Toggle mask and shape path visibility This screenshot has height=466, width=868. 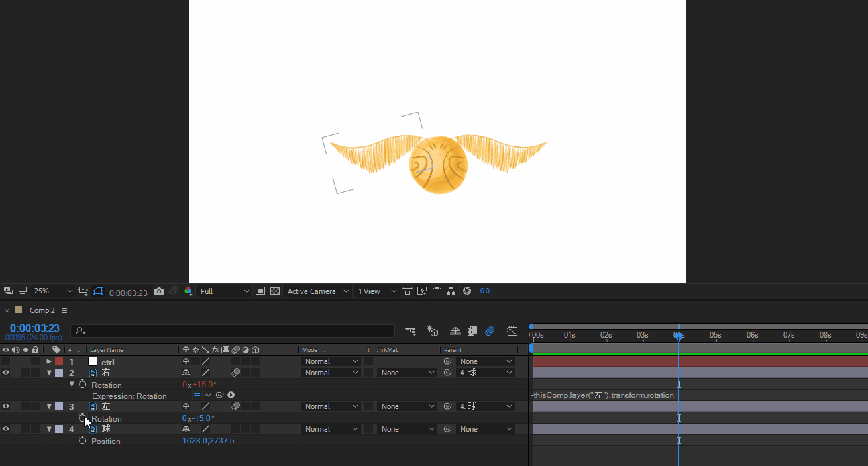[x=98, y=291]
